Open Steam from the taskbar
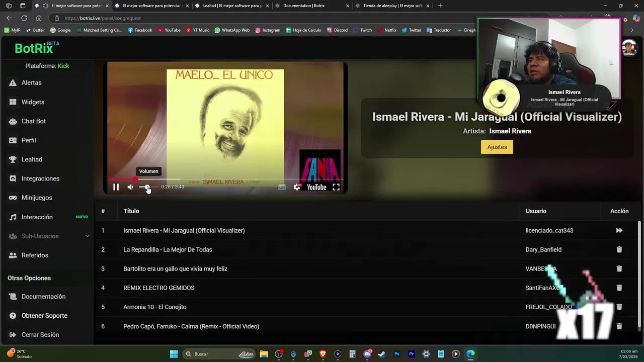The height and width of the screenshot is (362, 644). tap(382, 354)
